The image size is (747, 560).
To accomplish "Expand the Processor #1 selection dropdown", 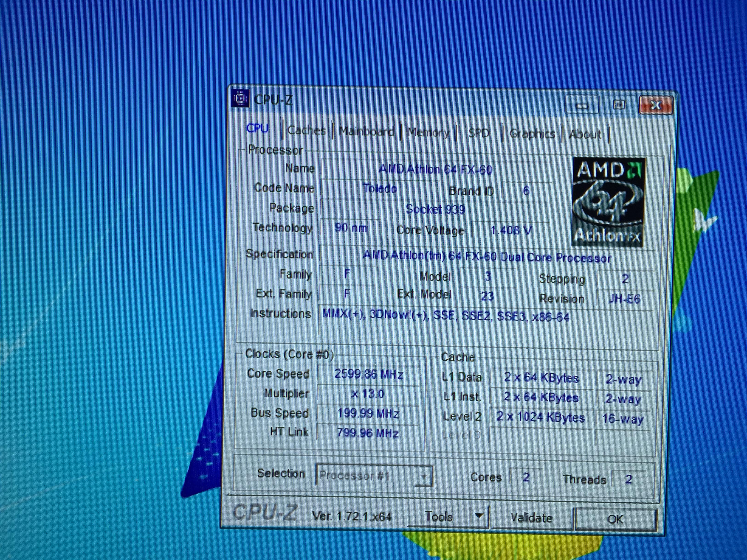I will pos(423,476).
